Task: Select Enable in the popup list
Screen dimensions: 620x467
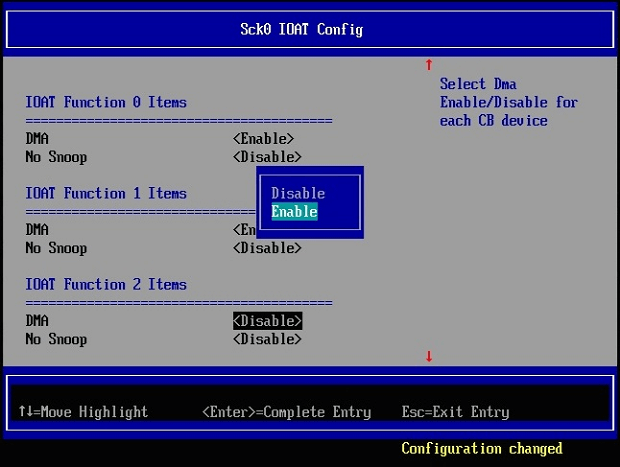Action: (x=294, y=212)
